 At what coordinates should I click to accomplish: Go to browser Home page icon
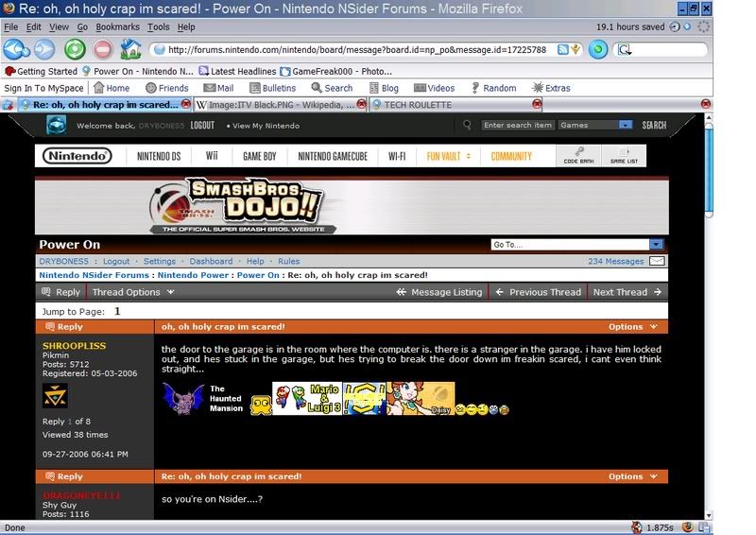pyautogui.click(x=130, y=49)
